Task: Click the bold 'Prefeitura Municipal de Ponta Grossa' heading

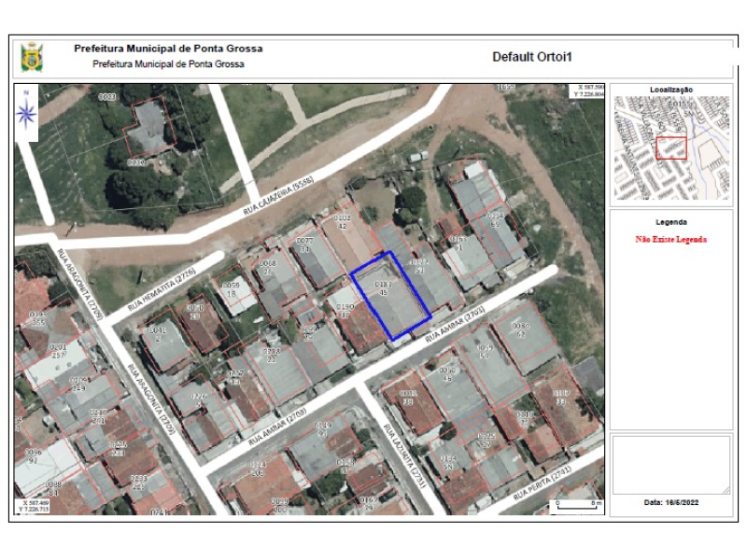Action: pos(168,49)
